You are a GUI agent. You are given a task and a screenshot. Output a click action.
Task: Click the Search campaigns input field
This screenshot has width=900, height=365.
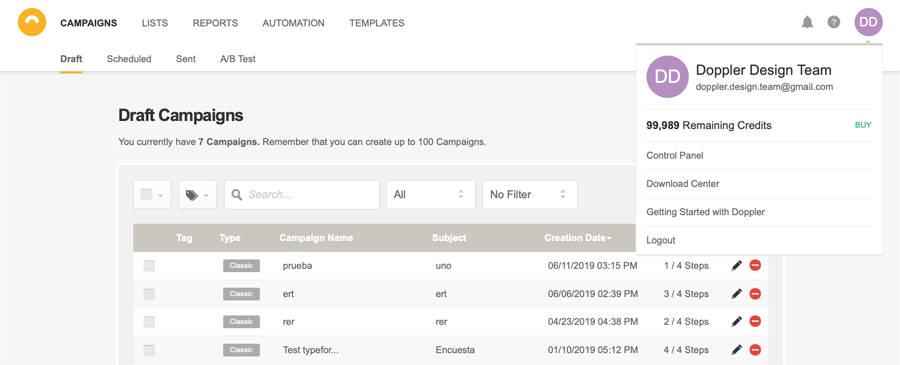302,195
